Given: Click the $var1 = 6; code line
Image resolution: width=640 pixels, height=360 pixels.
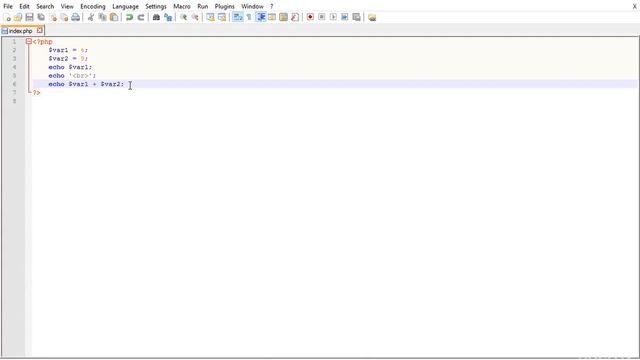Looking at the screenshot, I should (x=68, y=50).
